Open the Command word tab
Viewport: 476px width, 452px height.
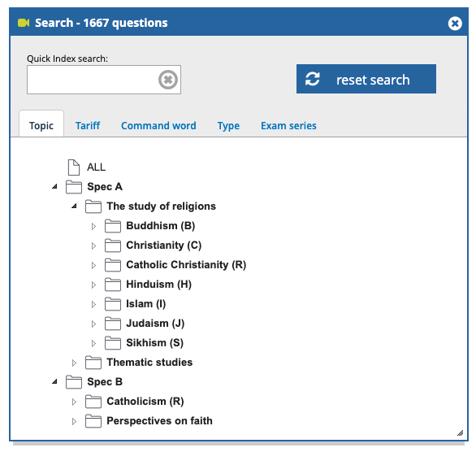(x=158, y=125)
